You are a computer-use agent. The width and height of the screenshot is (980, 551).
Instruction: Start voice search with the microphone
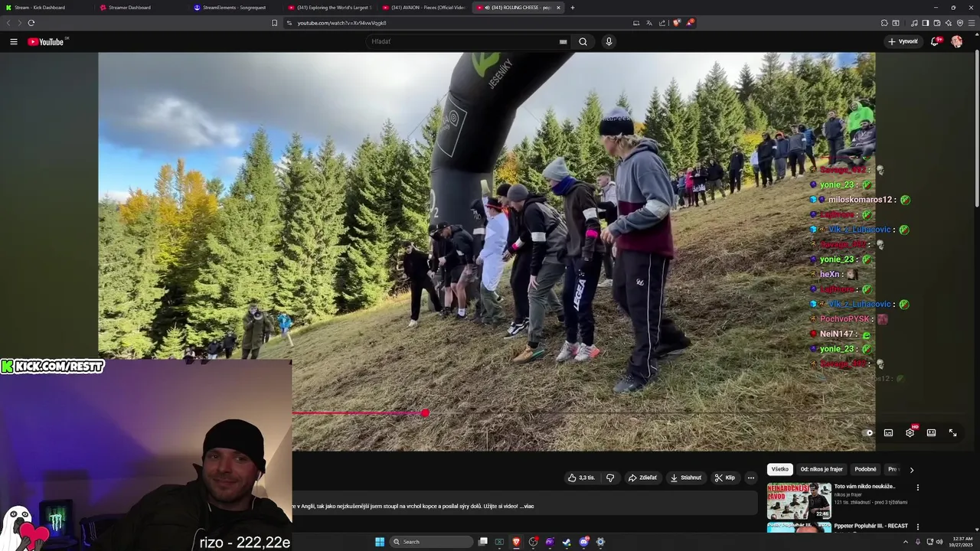coord(609,42)
